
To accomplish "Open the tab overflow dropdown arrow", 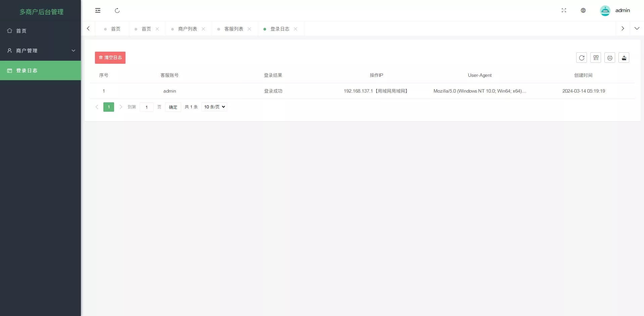I will [637, 29].
